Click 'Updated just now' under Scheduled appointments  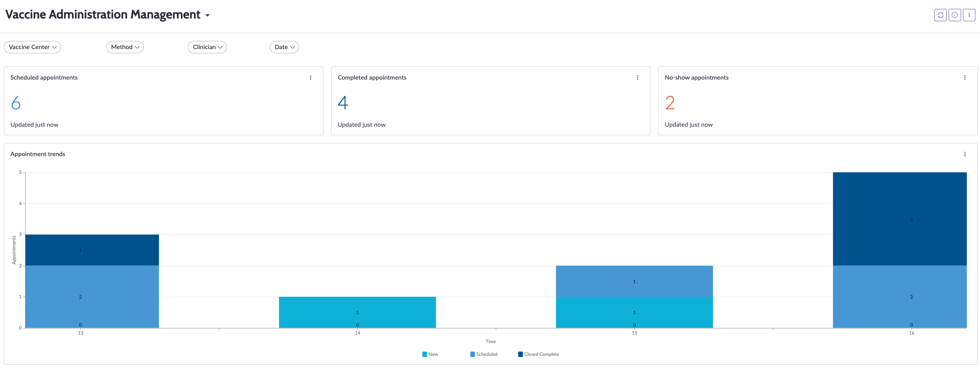click(34, 125)
